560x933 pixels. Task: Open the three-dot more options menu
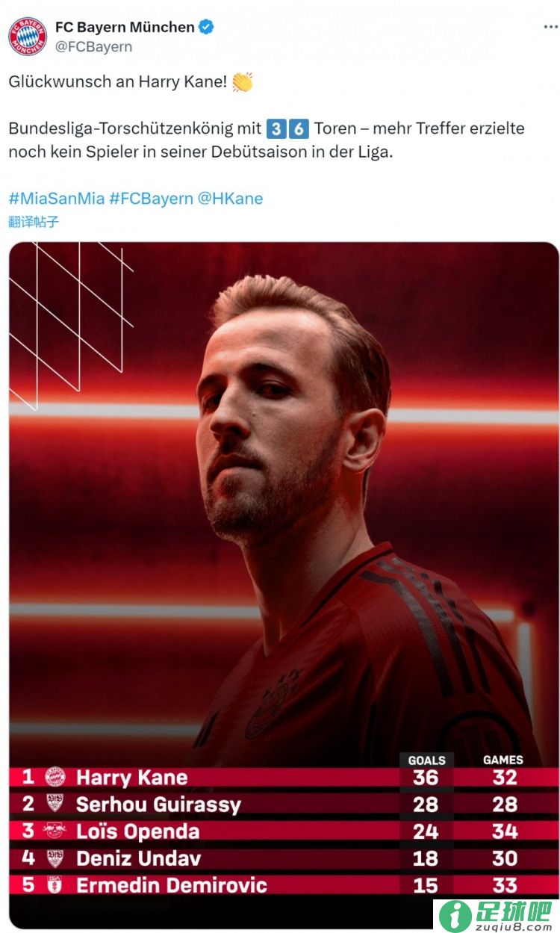coord(550,27)
